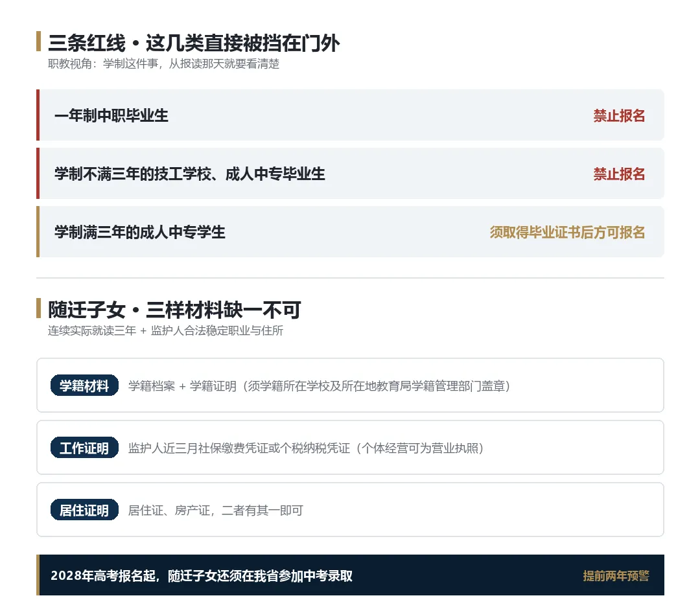Click heading 随迁子女·三样材料缺一不可
Image resolution: width=700 pixels, height=609 pixels.
174,310
